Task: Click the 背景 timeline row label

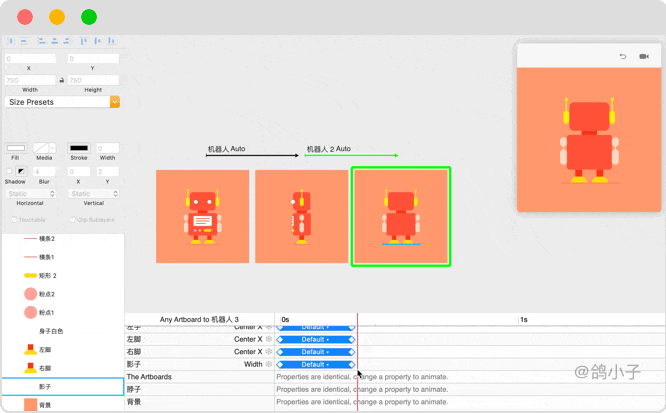Action: click(133, 402)
